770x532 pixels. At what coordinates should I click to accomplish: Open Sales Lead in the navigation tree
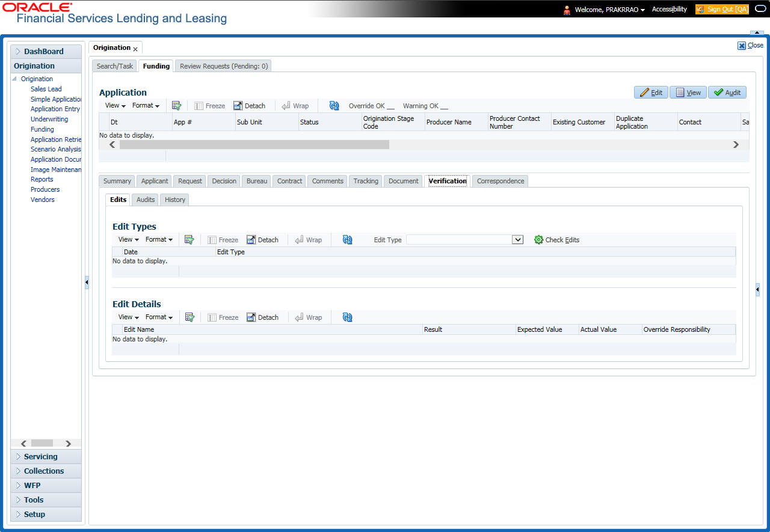pos(46,89)
